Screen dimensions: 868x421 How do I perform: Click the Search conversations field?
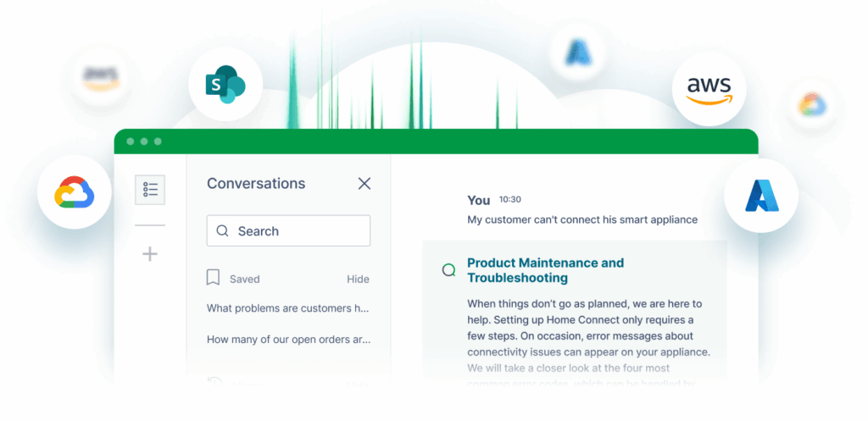pyautogui.click(x=288, y=230)
